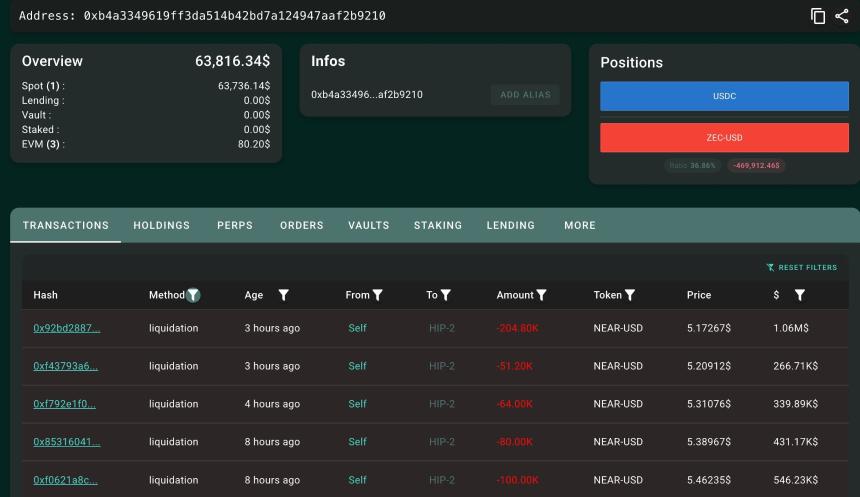Expand the More tab menu

click(x=580, y=225)
